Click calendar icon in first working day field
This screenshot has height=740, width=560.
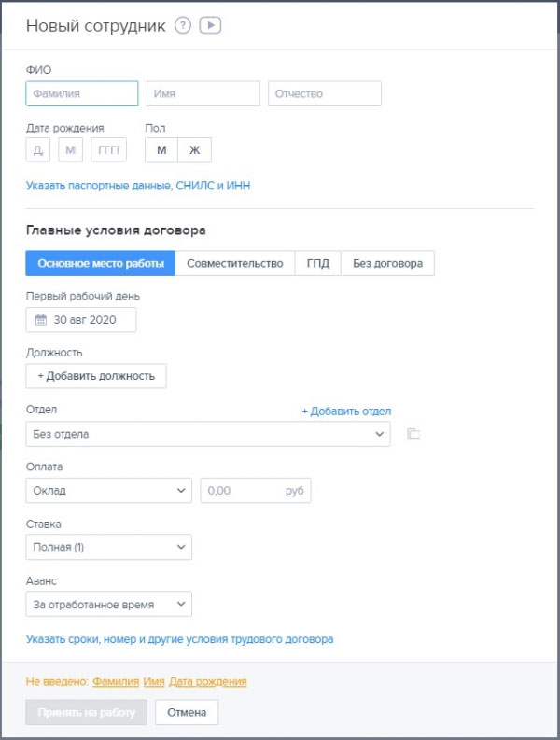click(x=40, y=320)
